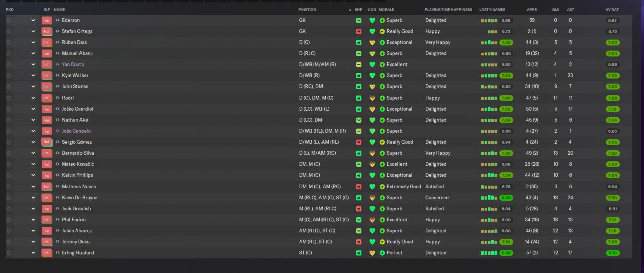The width and height of the screenshot is (644, 273).
Task: Click person icon beside Kalvin Phillips
Action: pos(58,175)
